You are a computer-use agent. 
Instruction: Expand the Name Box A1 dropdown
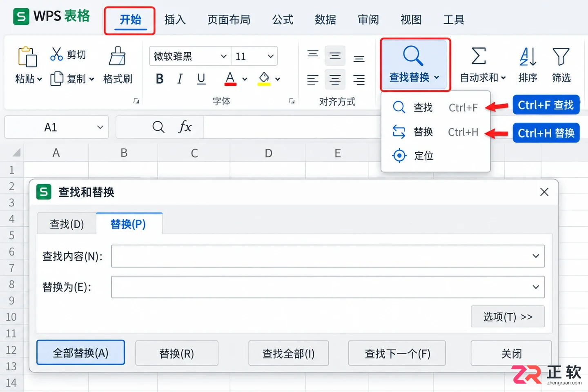100,127
